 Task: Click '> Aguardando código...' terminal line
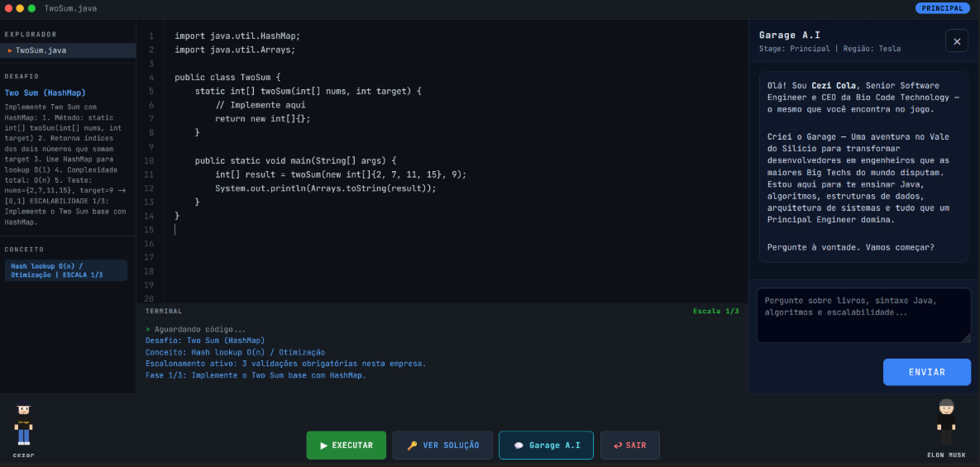196,329
